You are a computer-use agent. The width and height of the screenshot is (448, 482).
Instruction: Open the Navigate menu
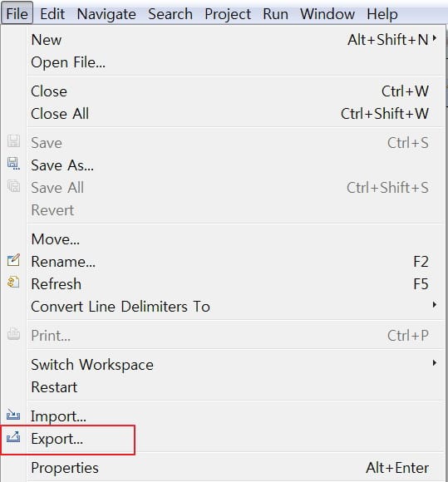pyautogui.click(x=106, y=14)
